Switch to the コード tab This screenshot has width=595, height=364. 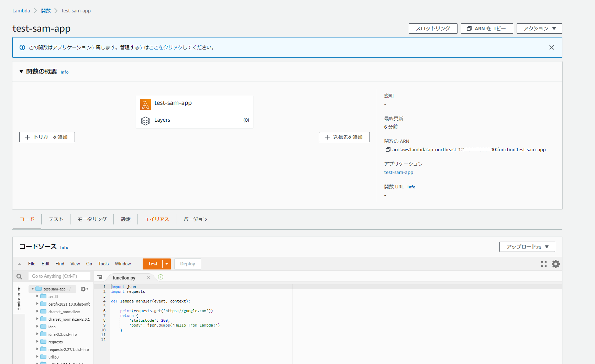pos(27,219)
